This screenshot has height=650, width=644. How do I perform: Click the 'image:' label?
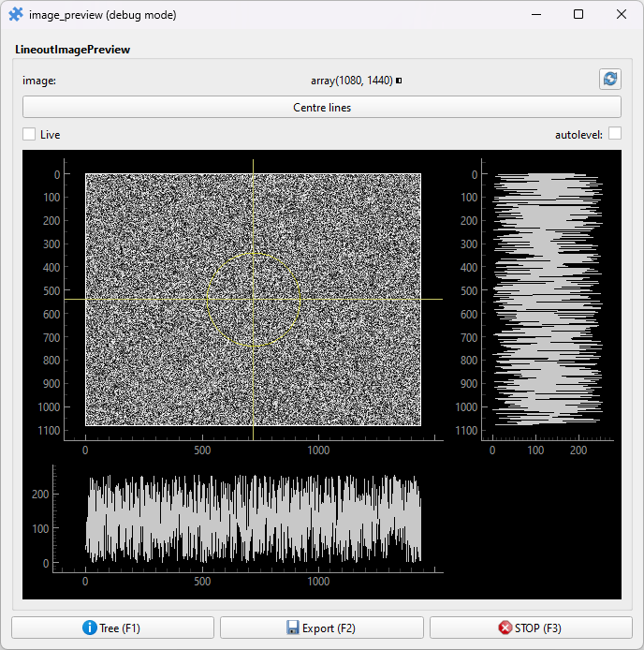click(x=39, y=81)
